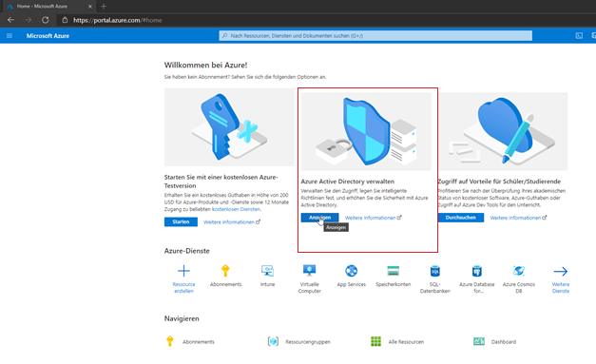
Task: Click the Azure Active Directory verwalten heading
Action: [347, 182]
